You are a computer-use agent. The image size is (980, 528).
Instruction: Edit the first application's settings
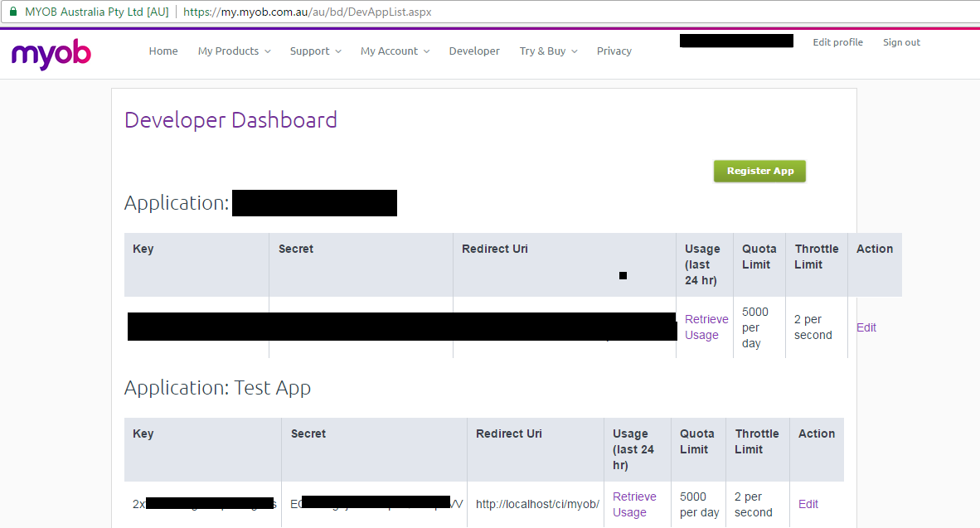(866, 327)
